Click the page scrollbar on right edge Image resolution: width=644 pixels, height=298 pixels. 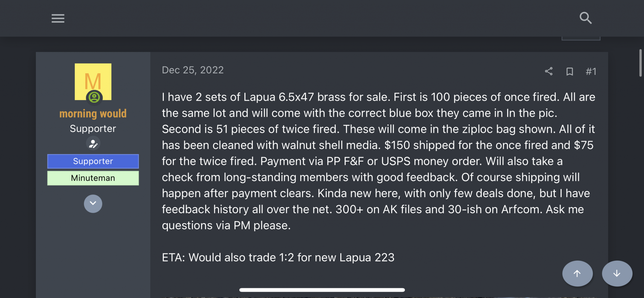point(640,63)
